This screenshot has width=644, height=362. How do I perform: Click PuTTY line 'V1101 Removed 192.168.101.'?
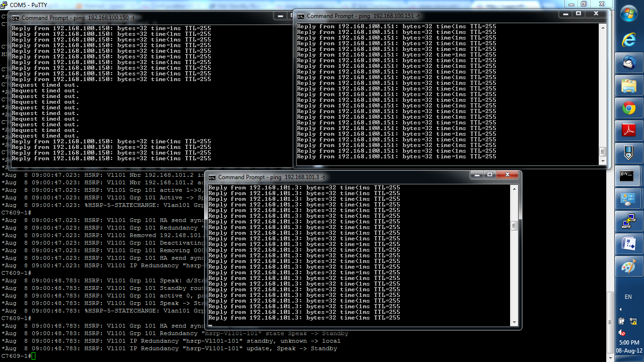pos(102,235)
